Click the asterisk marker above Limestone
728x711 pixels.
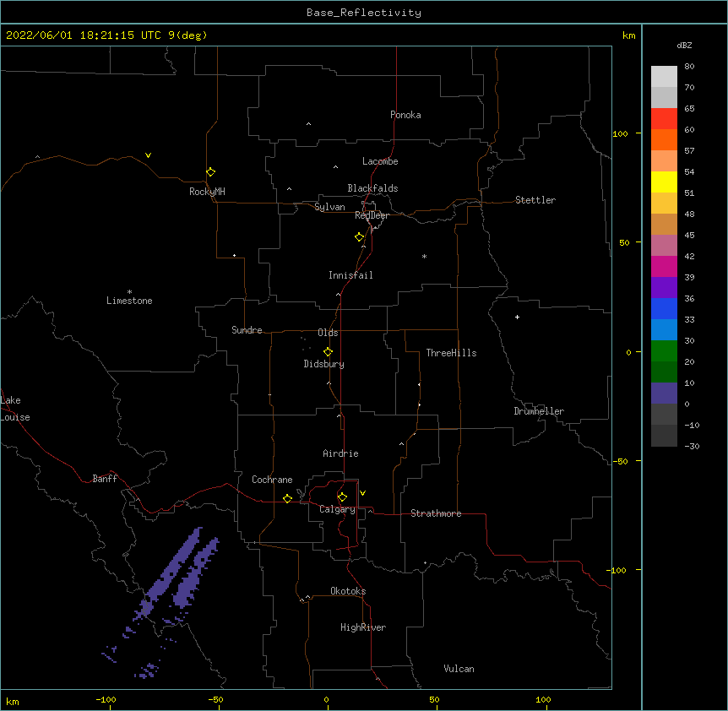click(129, 292)
